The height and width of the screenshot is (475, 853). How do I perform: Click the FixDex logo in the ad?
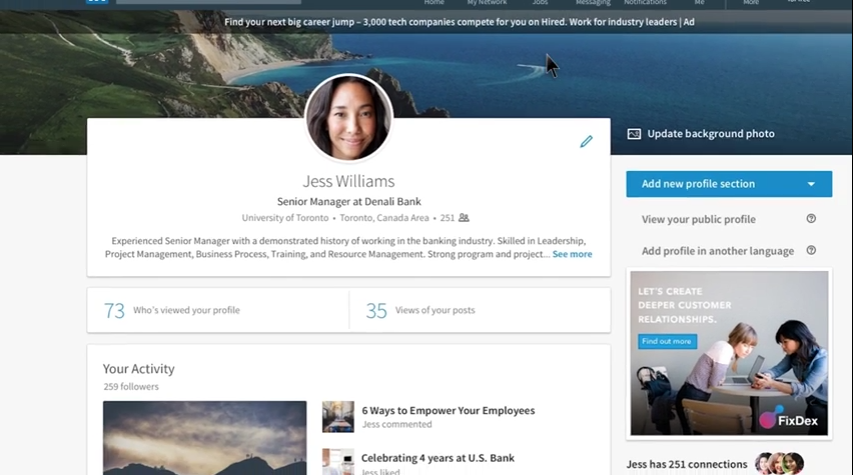789,420
